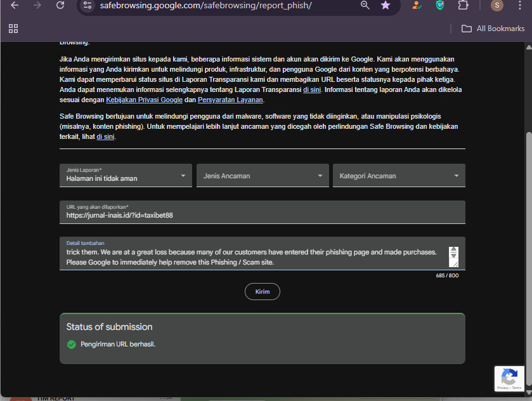
Task: Reload the Safe Browsing page
Action: pos(60,5)
